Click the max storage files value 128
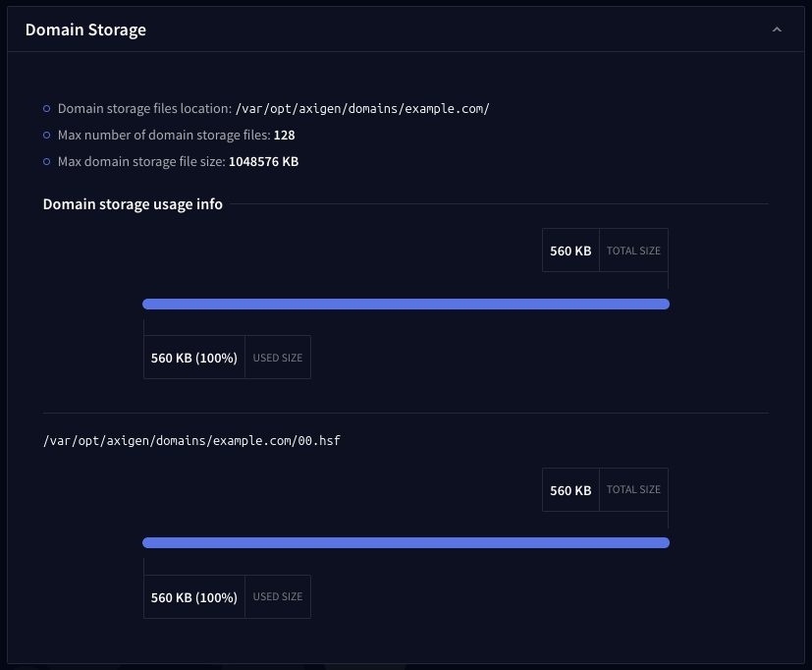The height and width of the screenshot is (670, 812). click(x=285, y=135)
